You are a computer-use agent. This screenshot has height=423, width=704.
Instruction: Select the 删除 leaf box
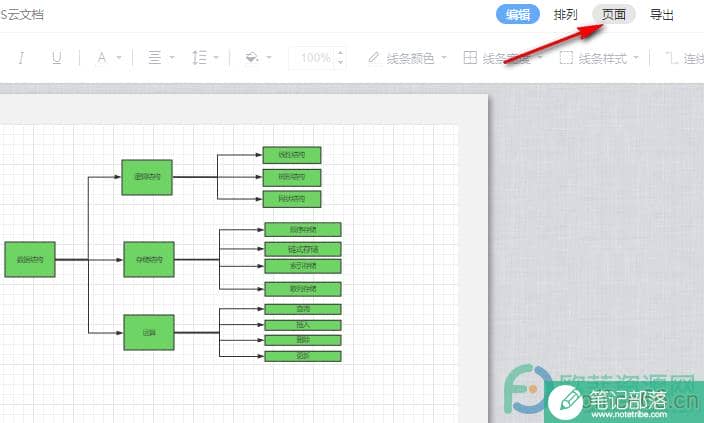coord(303,340)
